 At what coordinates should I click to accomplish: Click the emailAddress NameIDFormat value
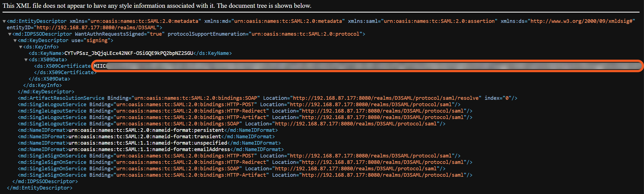[x=149, y=149]
